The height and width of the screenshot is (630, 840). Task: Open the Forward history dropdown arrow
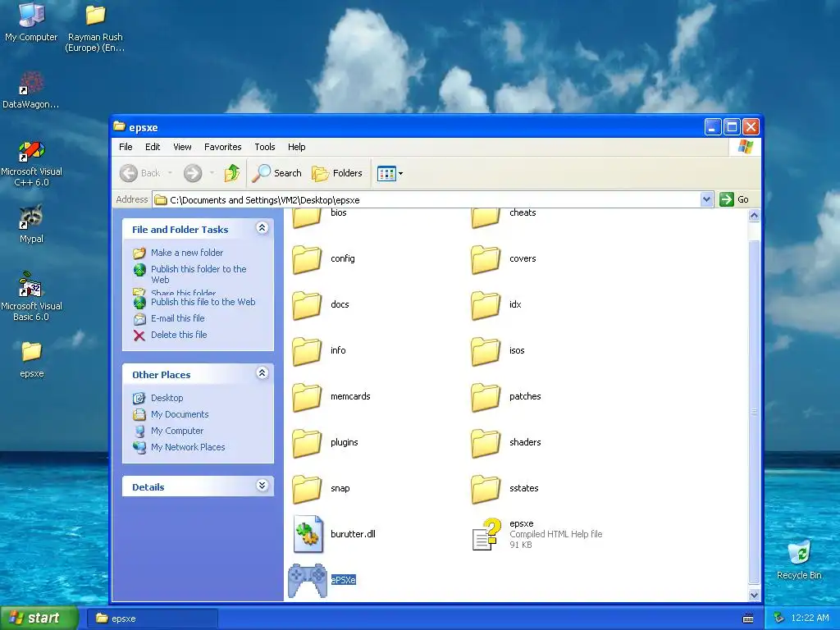point(212,173)
